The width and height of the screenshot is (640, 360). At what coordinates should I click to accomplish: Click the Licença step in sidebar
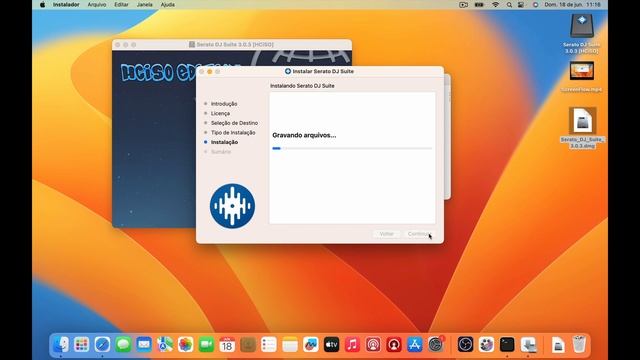(x=220, y=113)
